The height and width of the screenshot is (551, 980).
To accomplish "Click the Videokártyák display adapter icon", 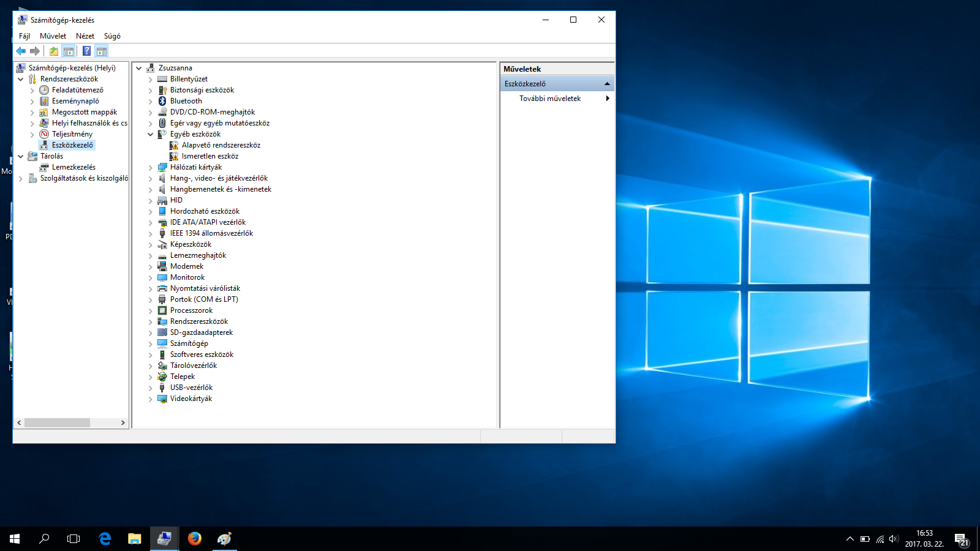I will pyautogui.click(x=162, y=399).
